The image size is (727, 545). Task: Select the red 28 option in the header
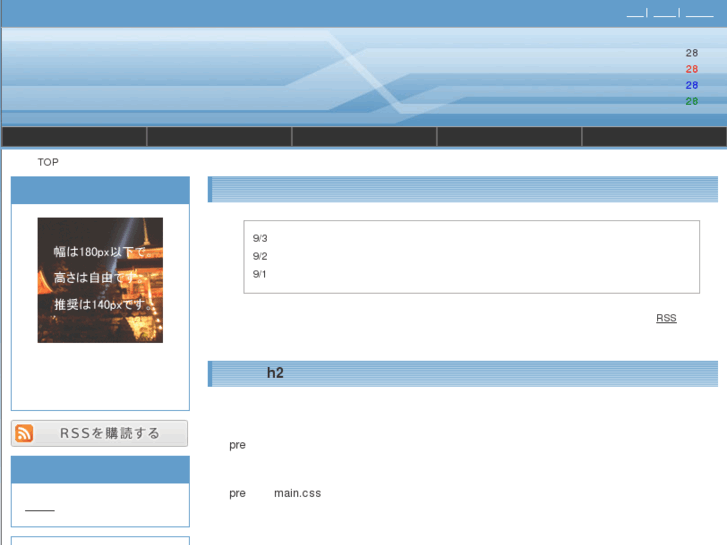tap(692, 69)
